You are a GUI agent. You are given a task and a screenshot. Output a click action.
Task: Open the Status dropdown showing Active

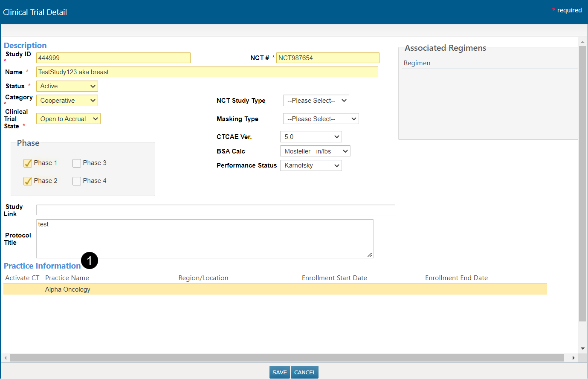pyautogui.click(x=67, y=86)
